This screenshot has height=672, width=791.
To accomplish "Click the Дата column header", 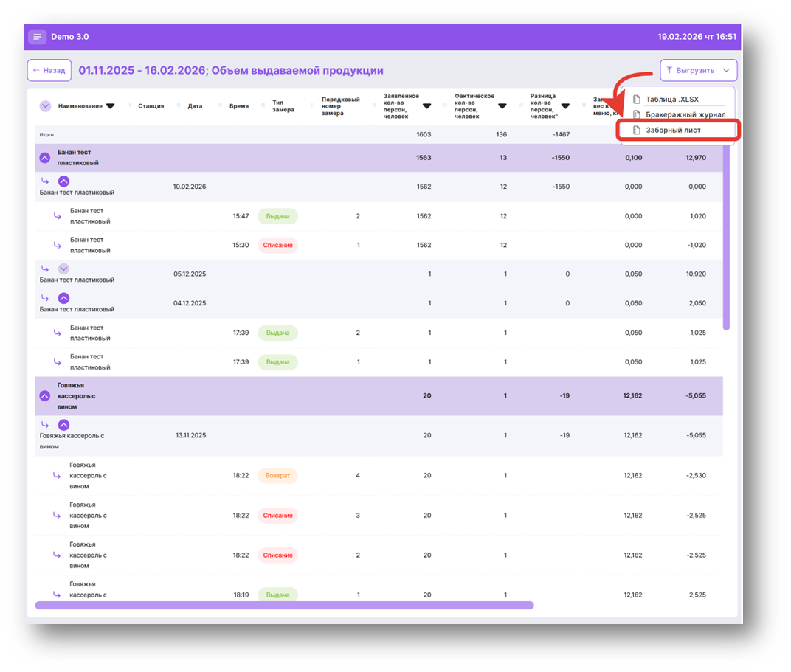I will (195, 106).
